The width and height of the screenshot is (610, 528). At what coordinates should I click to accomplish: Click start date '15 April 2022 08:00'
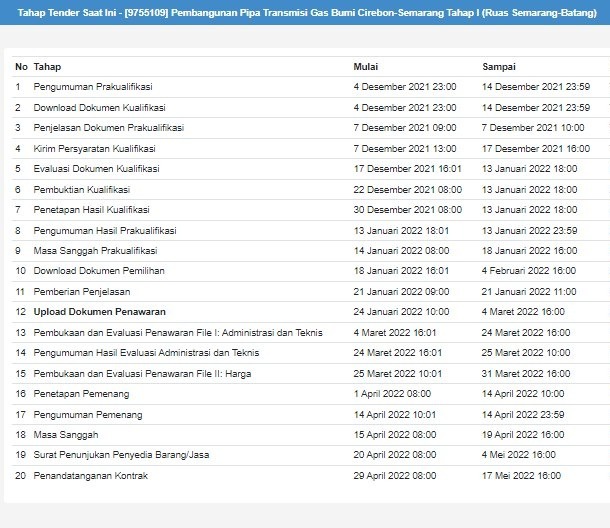[x=395, y=435]
